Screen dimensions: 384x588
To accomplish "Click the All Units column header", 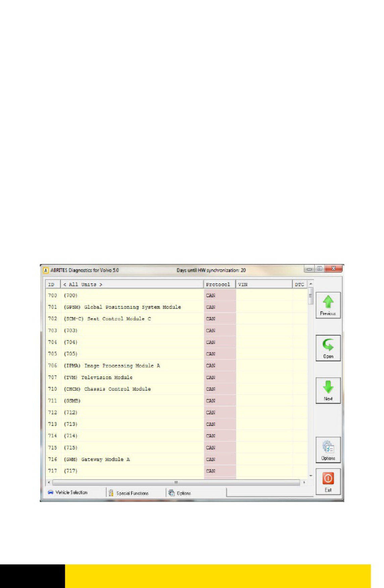I will click(x=132, y=284).
